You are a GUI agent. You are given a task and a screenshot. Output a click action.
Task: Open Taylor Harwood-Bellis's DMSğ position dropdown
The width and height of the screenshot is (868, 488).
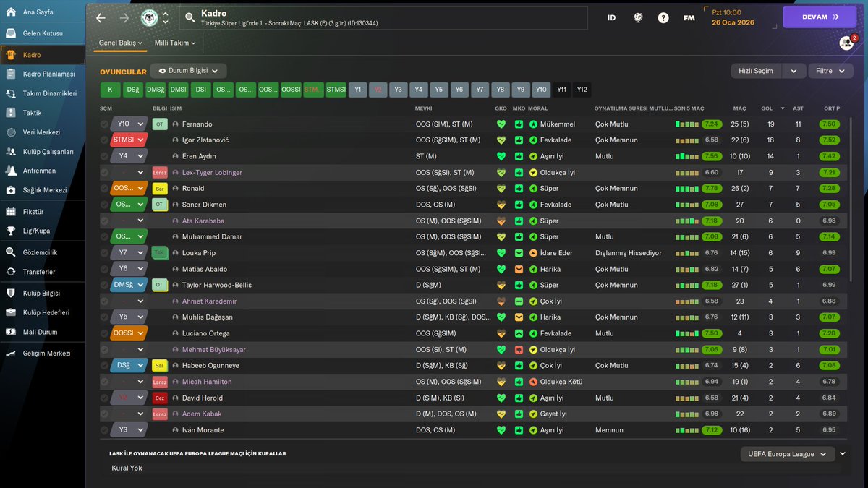(x=129, y=285)
